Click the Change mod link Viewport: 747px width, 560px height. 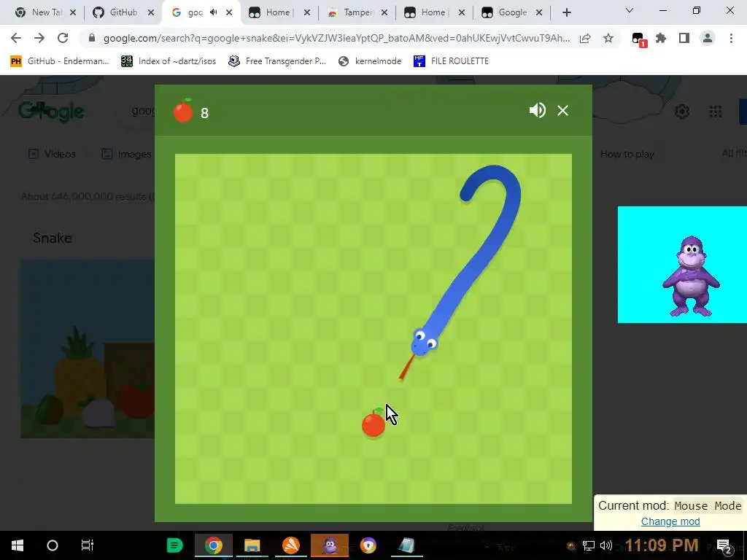click(670, 521)
